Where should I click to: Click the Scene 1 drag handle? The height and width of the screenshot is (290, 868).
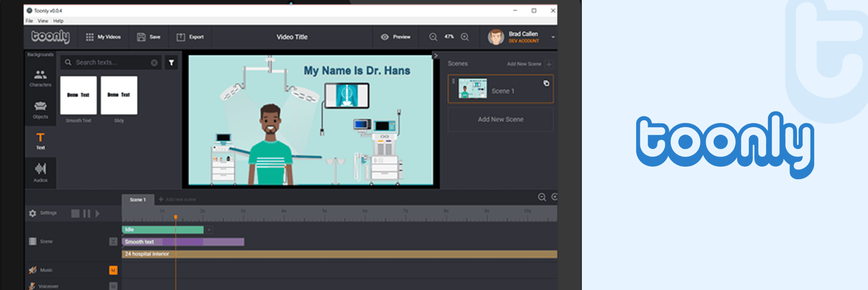453,81
